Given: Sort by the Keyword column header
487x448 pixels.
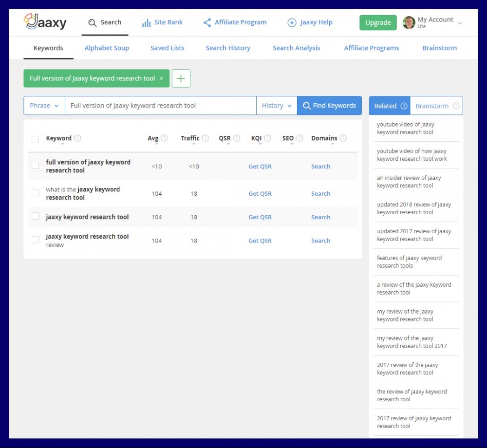Looking at the screenshot, I should point(59,138).
